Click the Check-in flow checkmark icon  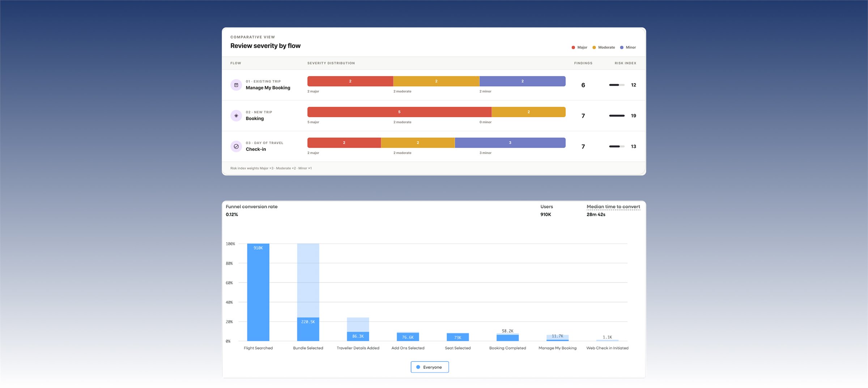tap(236, 146)
